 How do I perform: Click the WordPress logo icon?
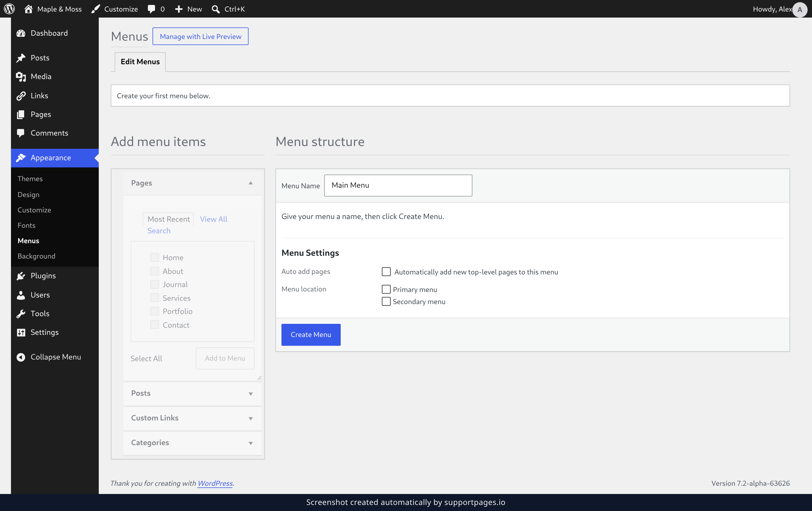pos(9,9)
